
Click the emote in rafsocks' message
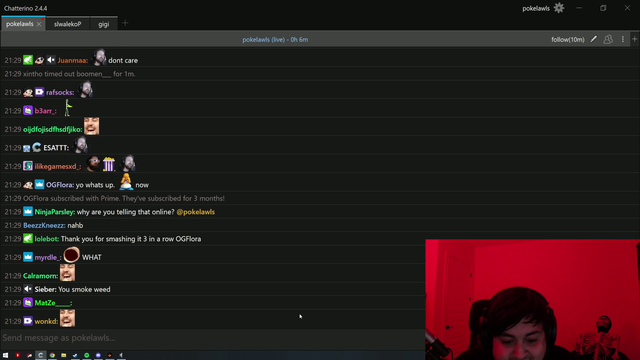click(x=86, y=89)
